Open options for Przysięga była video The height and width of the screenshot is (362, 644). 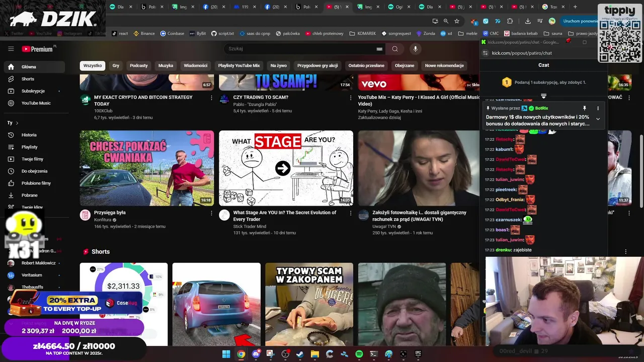[x=211, y=213]
